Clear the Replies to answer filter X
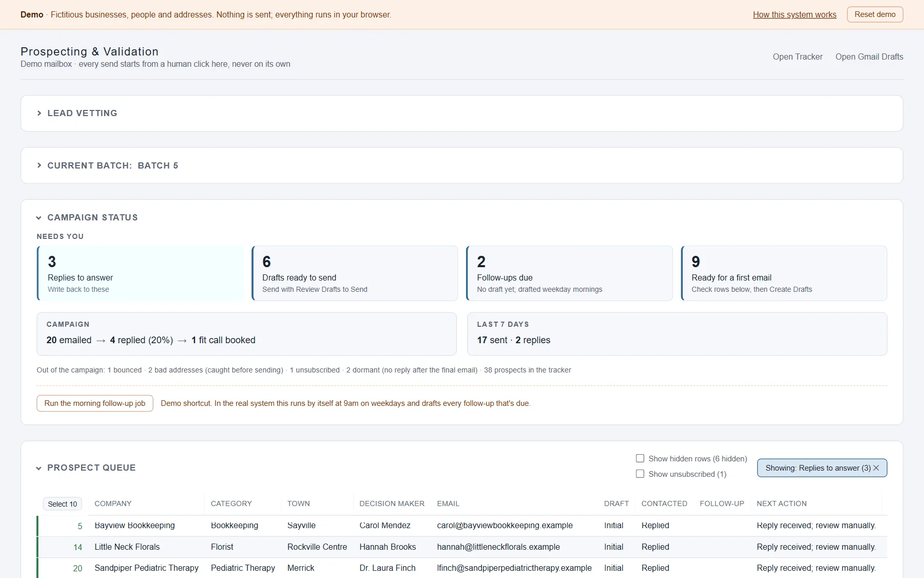The height and width of the screenshot is (578, 924). click(x=876, y=468)
